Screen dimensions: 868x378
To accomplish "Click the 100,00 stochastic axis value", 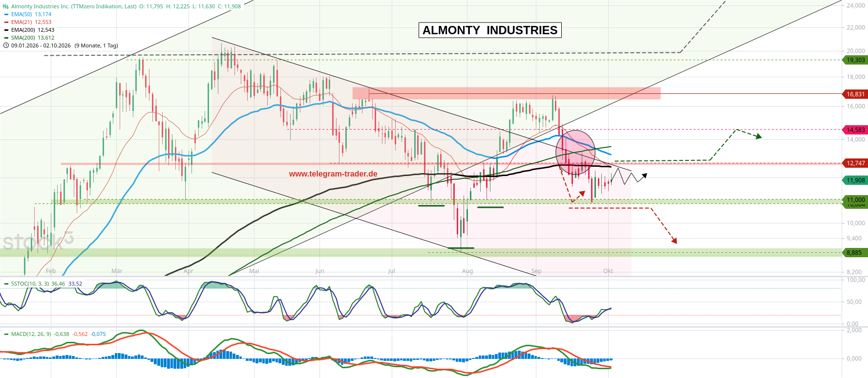I will [x=856, y=280].
